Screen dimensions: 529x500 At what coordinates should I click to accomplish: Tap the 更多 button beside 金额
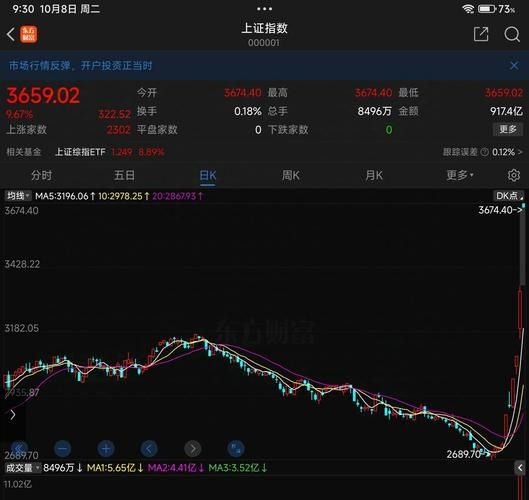click(x=508, y=129)
